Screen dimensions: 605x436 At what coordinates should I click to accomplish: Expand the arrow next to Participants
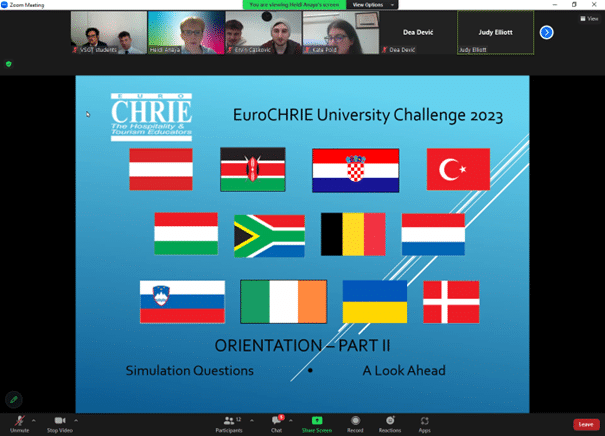point(252,421)
